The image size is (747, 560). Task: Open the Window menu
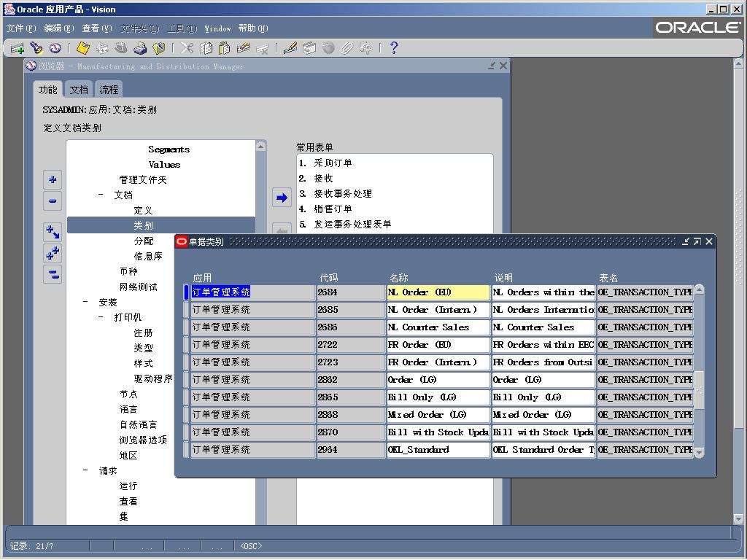(217, 28)
